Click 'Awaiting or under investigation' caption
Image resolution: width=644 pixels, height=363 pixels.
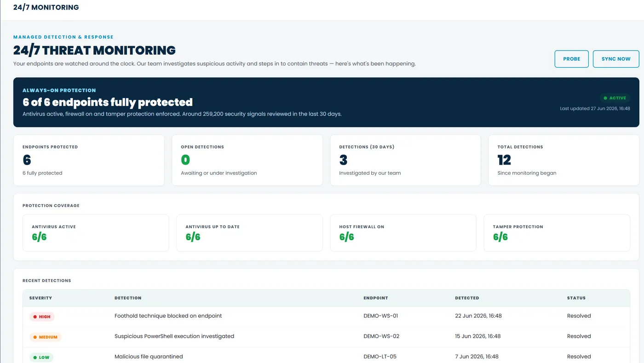219,173
